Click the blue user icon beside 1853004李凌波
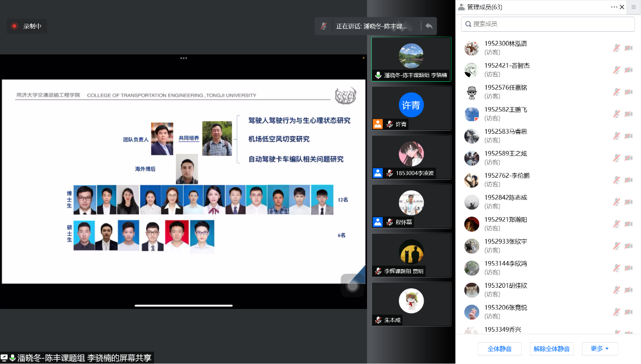Screen dimensions: 641x364 pos(378,173)
